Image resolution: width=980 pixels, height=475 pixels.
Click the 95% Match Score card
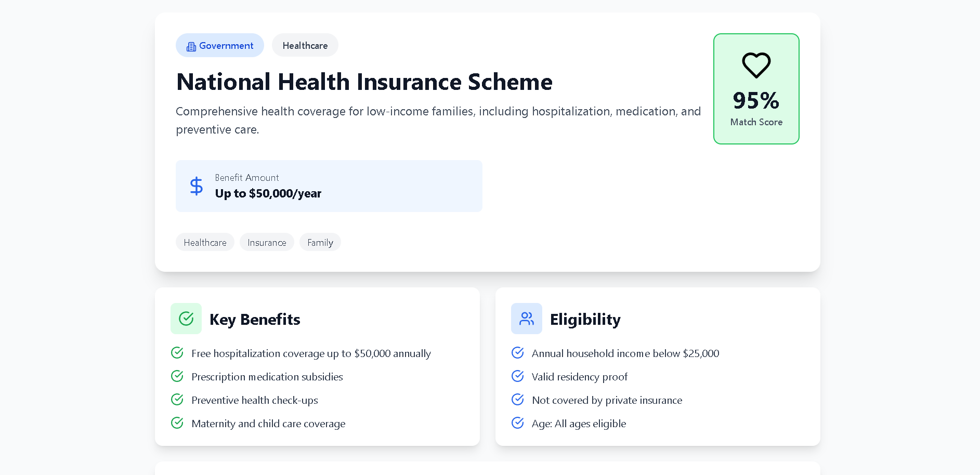pos(756,89)
